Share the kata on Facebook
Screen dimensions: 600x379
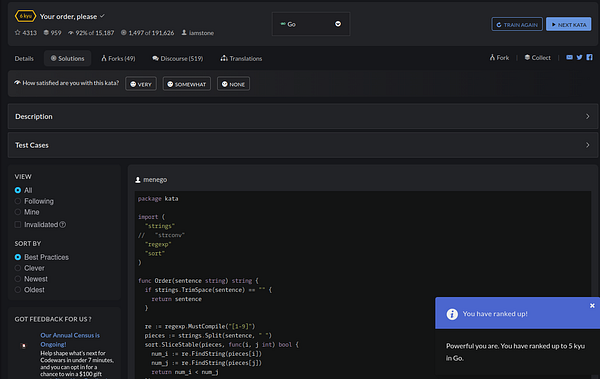(589, 57)
